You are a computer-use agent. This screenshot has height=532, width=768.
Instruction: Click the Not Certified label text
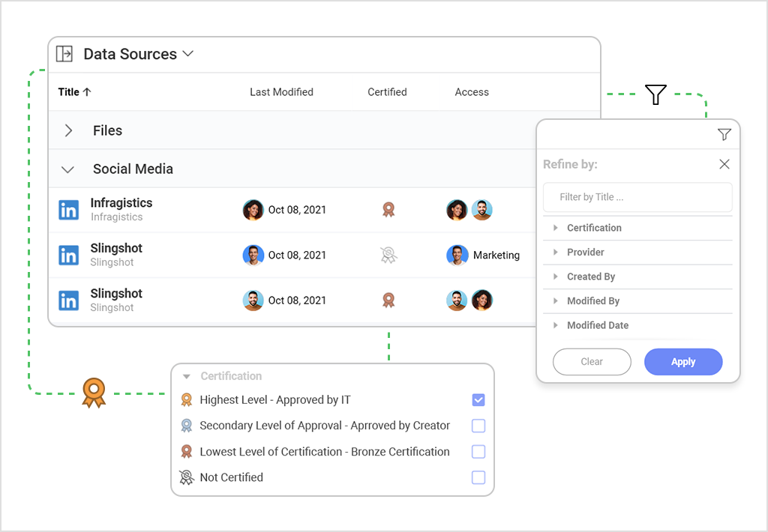pos(231,477)
